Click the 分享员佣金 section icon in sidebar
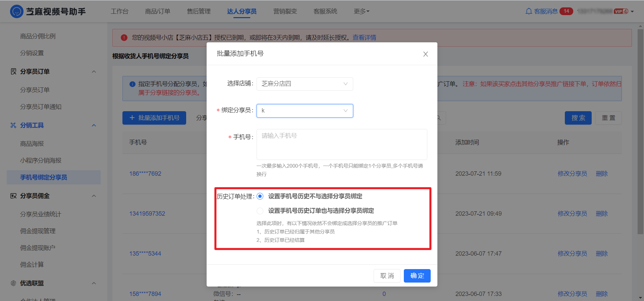The image size is (644, 301). coord(13,196)
